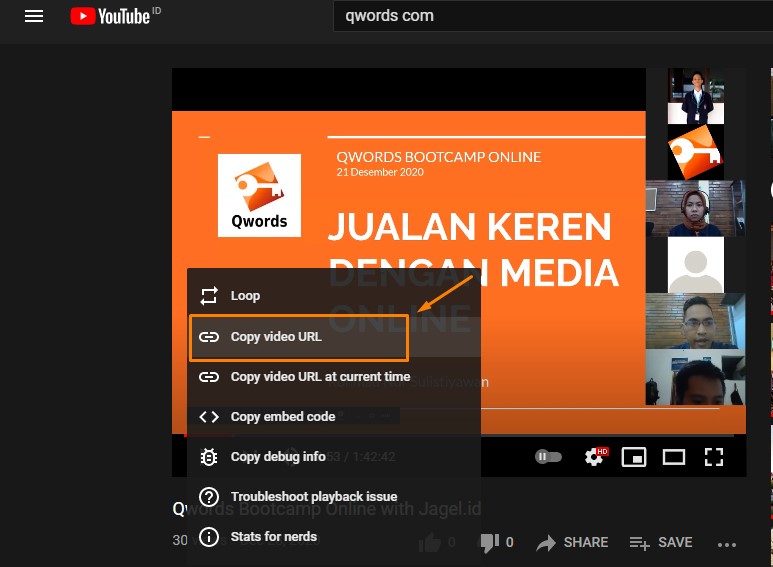Click the Qwords logo on the slide
The width and height of the screenshot is (773, 567).
click(259, 195)
